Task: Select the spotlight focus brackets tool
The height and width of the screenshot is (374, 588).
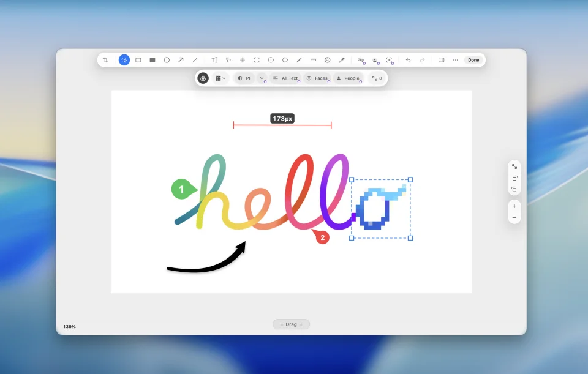Action: point(257,60)
